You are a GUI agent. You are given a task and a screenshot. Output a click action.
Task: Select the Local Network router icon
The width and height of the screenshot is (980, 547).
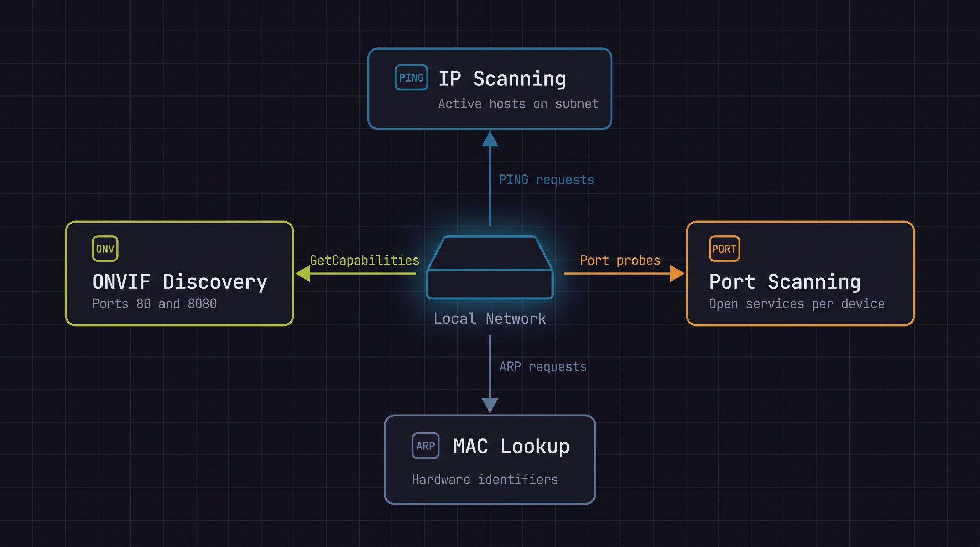490,267
